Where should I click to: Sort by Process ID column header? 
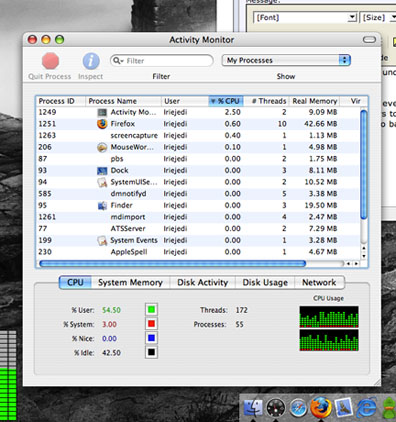pos(60,101)
